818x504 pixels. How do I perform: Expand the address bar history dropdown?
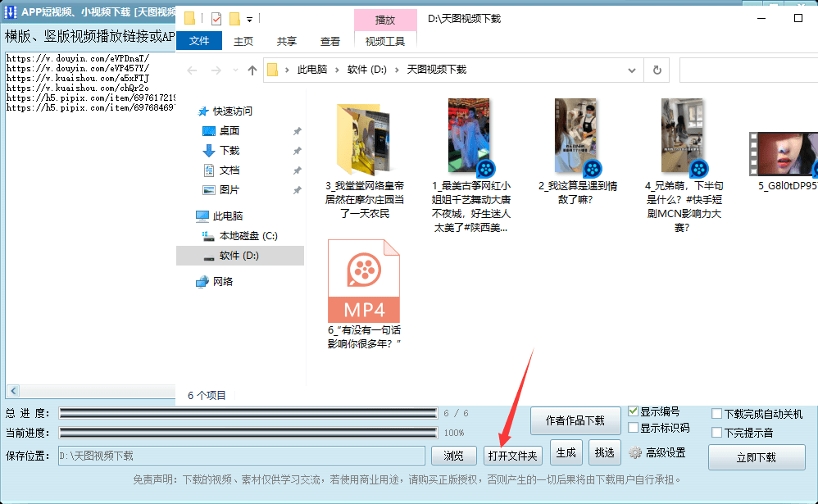(632, 70)
